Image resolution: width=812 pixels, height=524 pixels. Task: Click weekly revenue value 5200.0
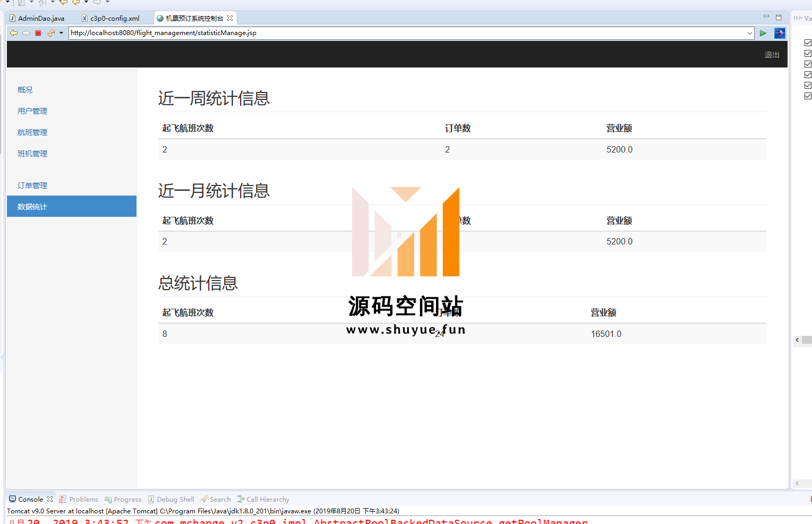[620, 149]
